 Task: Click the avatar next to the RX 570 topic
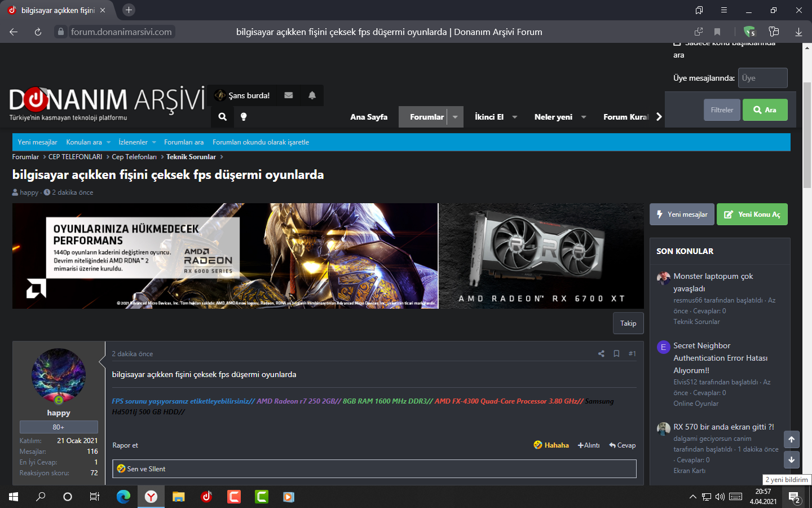[663, 428]
